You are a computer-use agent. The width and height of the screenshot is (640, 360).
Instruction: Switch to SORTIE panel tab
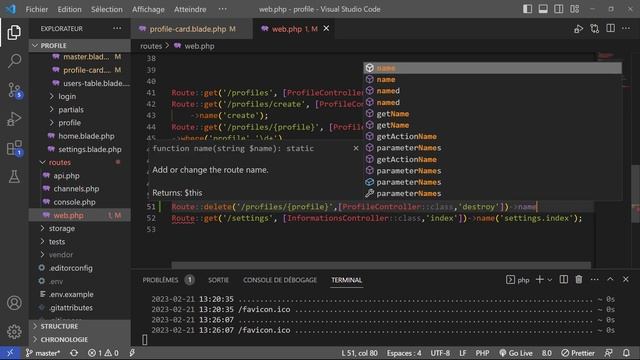coord(218,280)
